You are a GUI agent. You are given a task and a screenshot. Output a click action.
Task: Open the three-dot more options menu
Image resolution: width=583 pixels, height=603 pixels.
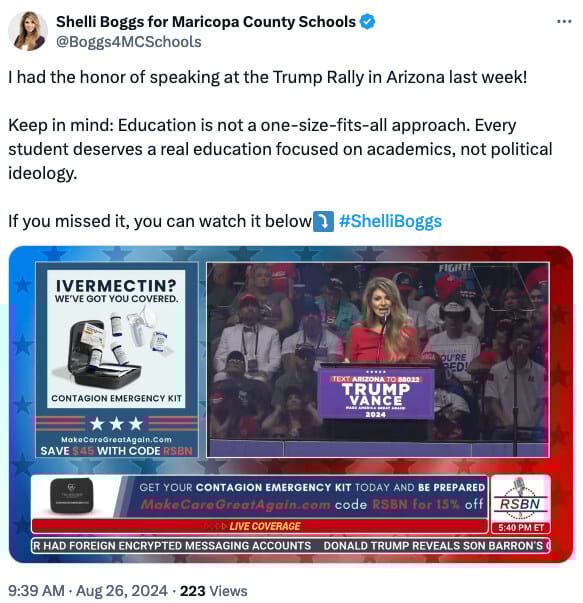point(564,22)
